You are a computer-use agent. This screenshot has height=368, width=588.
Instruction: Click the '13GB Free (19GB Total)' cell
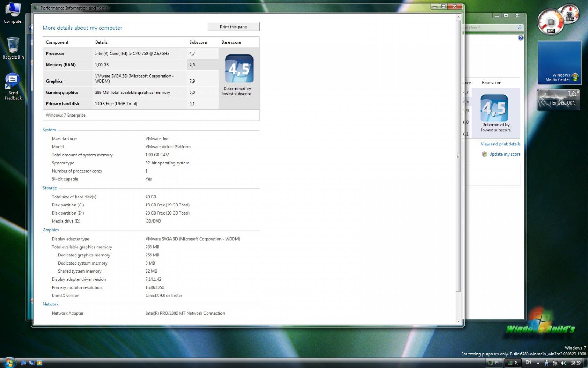tap(116, 104)
